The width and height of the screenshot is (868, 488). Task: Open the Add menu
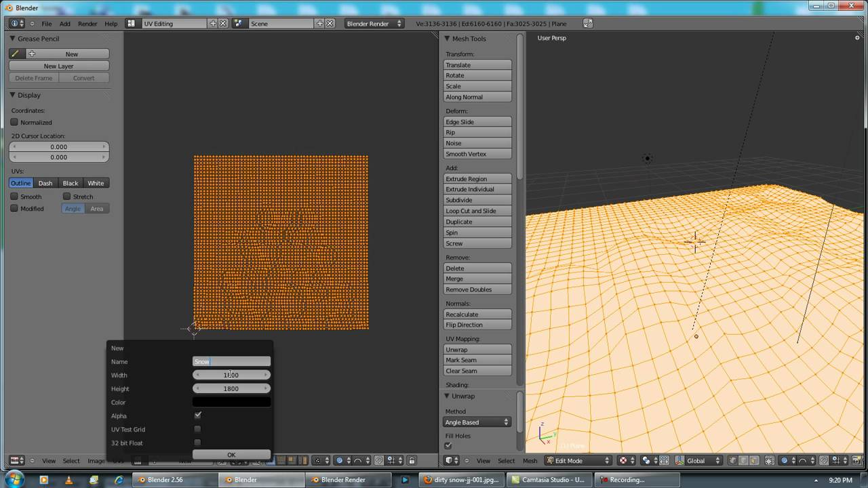65,24
